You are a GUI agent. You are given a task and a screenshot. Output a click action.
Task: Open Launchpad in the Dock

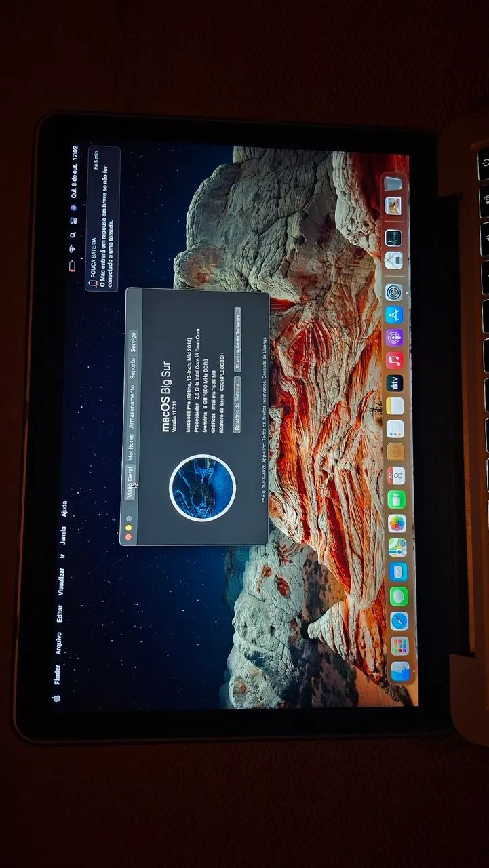[399, 645]
